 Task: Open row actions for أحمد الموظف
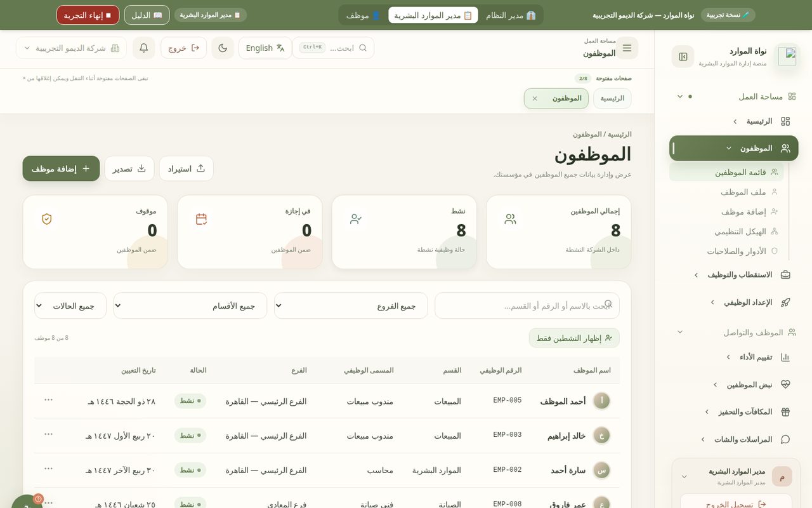pyautogui.click(x=48, y=399)
